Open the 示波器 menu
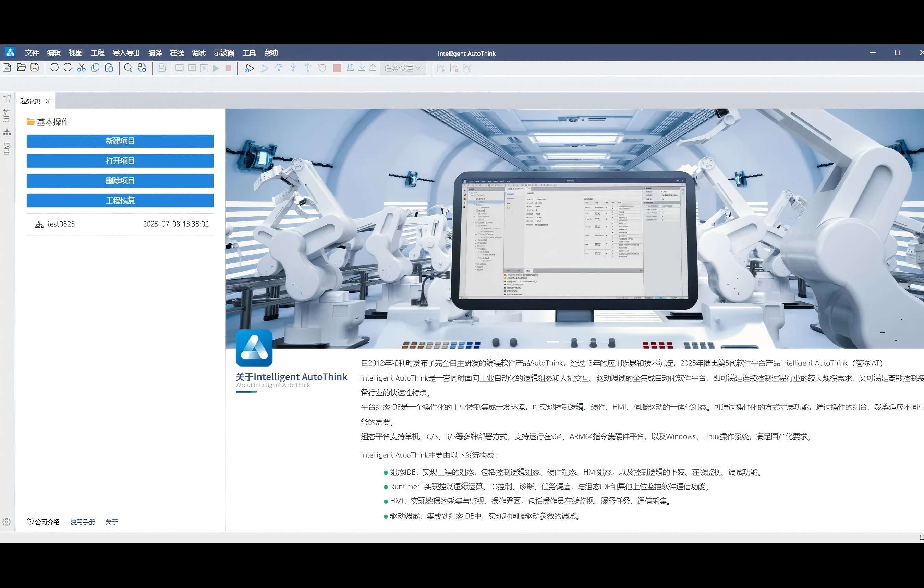 tap(224, 53)
